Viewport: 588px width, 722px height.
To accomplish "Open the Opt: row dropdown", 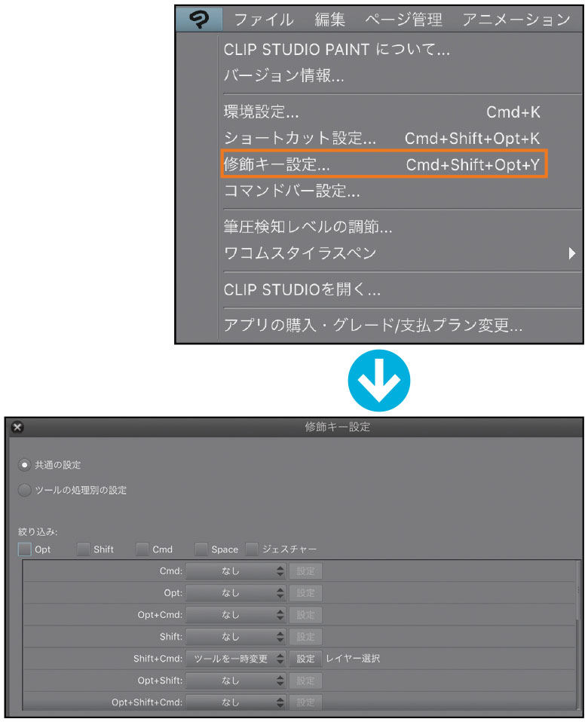I will click(236, 593).
